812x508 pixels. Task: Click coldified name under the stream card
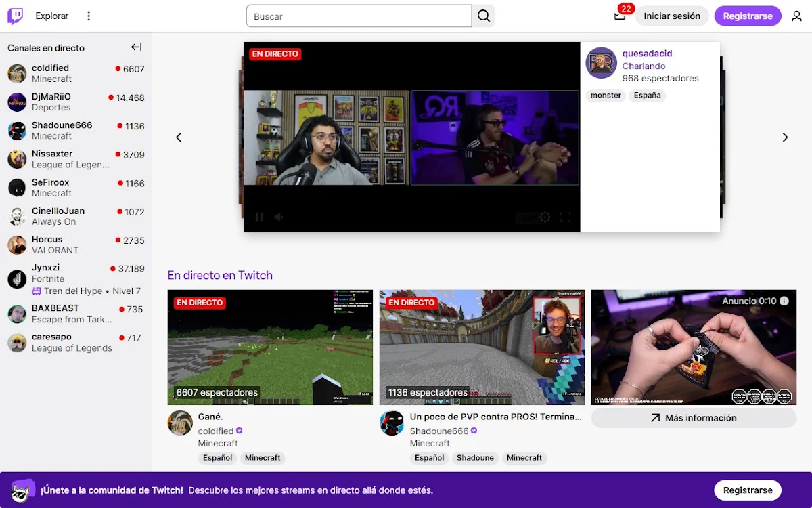pyautogui.click(x=216, y=431)
